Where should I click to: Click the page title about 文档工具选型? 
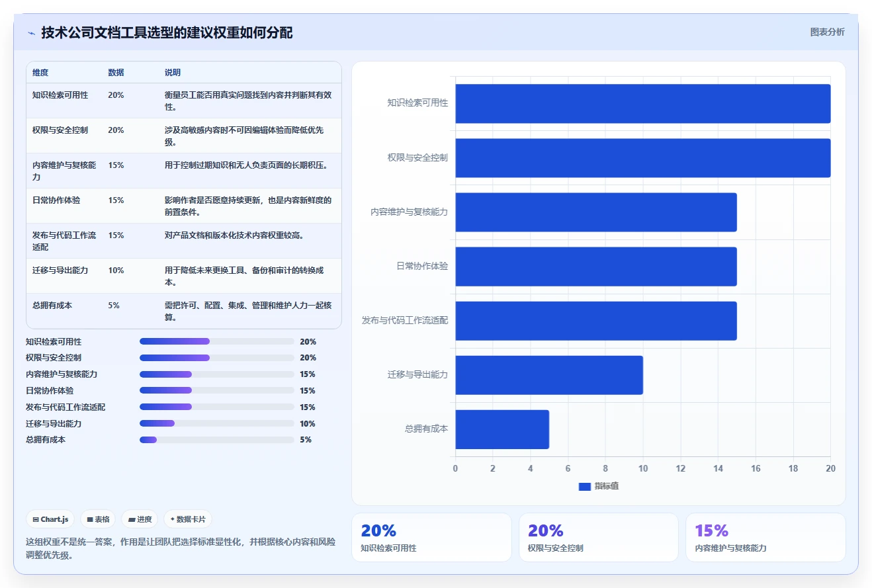(x=167, y=32)
